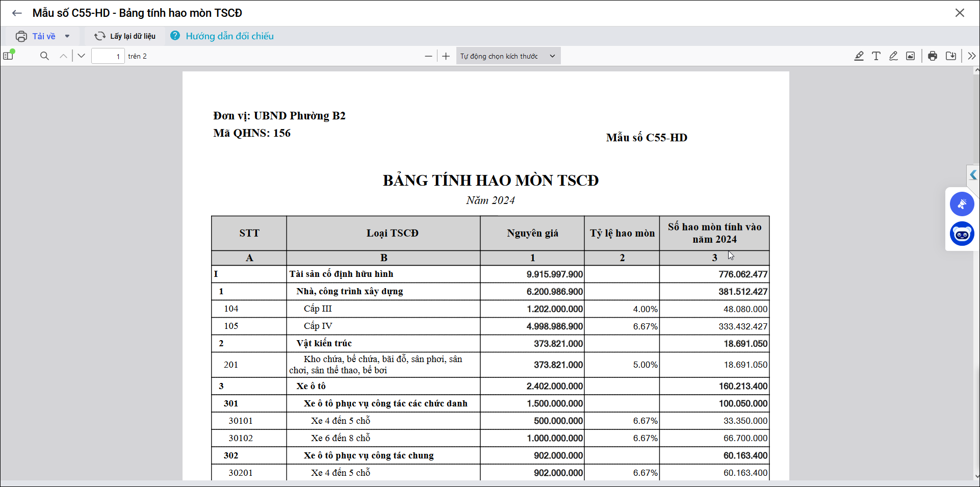Open the search magnifier in PDF toolbar
This screenshot has height=487, width=980.
[x=44, y=56]
